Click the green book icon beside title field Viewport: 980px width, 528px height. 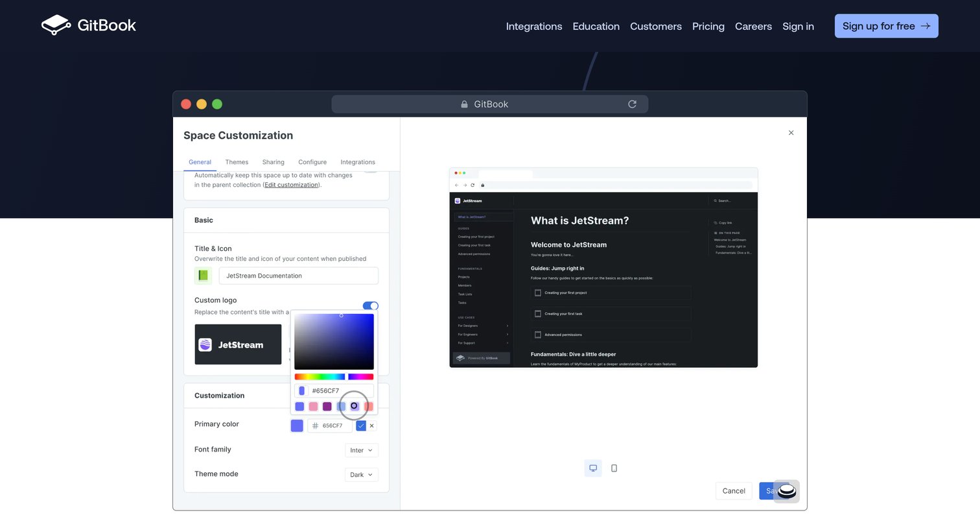click(x=203, y=276)
